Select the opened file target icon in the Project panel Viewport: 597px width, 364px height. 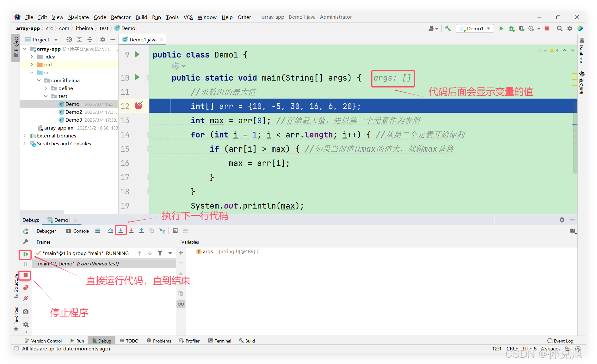click(x=69, y=39)
